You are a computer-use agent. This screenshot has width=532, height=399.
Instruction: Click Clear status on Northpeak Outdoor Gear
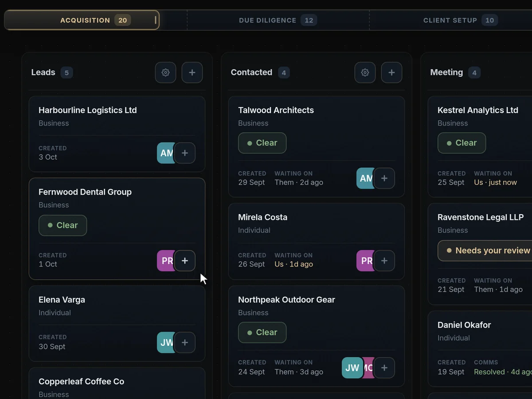pos(262,332)
